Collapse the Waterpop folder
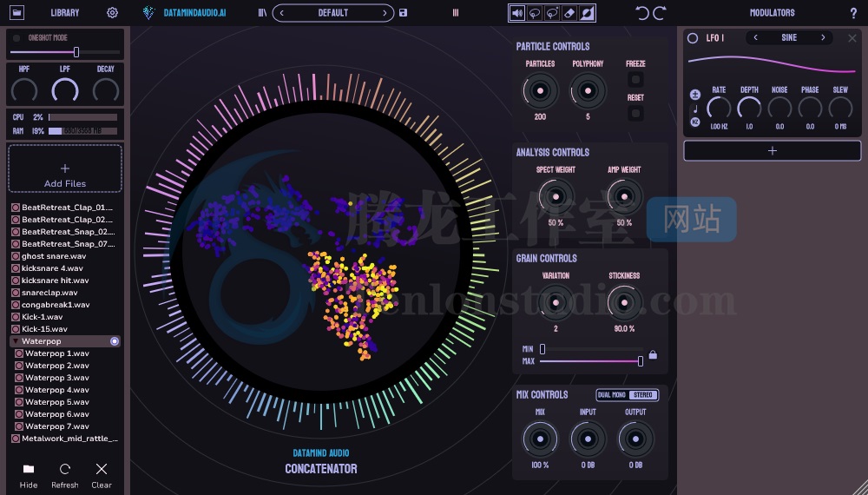 pos(16,342)
